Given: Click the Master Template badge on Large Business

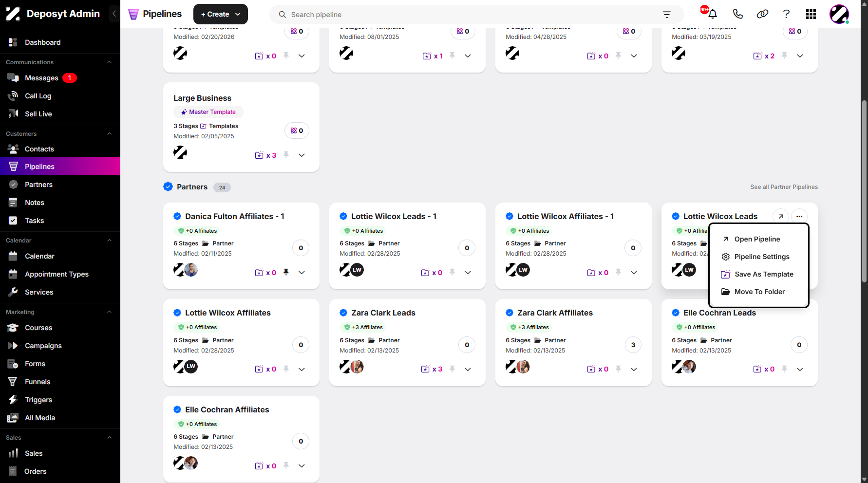Looking at the screenshot, I should [208, 112].
